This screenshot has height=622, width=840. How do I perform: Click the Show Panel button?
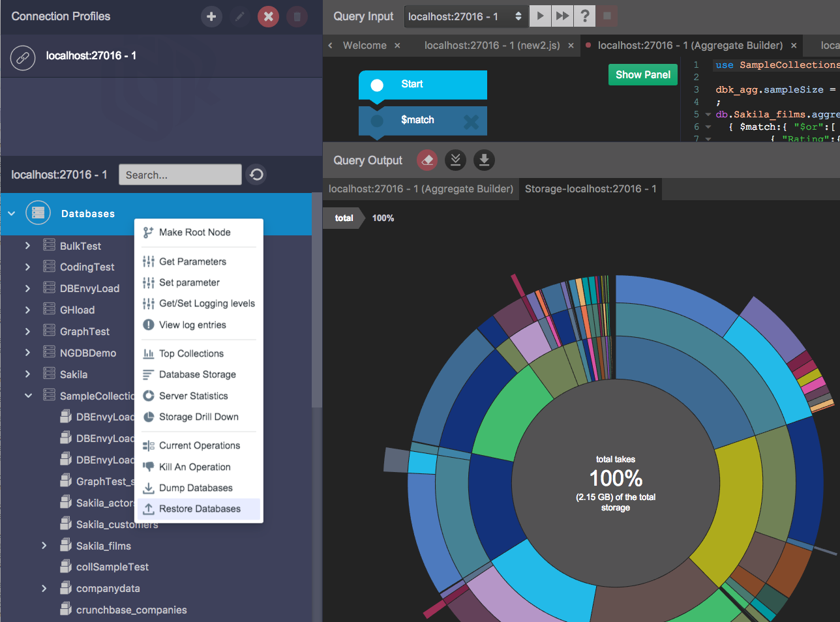[643, 74]
